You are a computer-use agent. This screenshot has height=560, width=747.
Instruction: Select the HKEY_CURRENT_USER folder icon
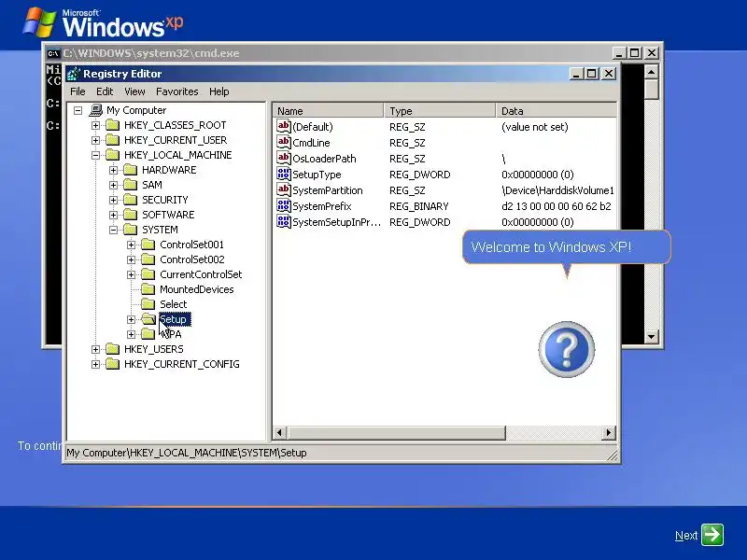click(x=112, y=140)
